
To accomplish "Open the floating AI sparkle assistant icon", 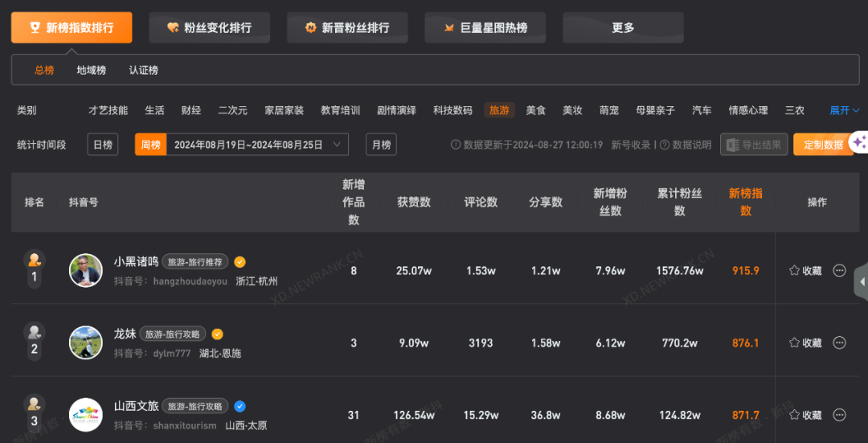I will tap(860, 142).
